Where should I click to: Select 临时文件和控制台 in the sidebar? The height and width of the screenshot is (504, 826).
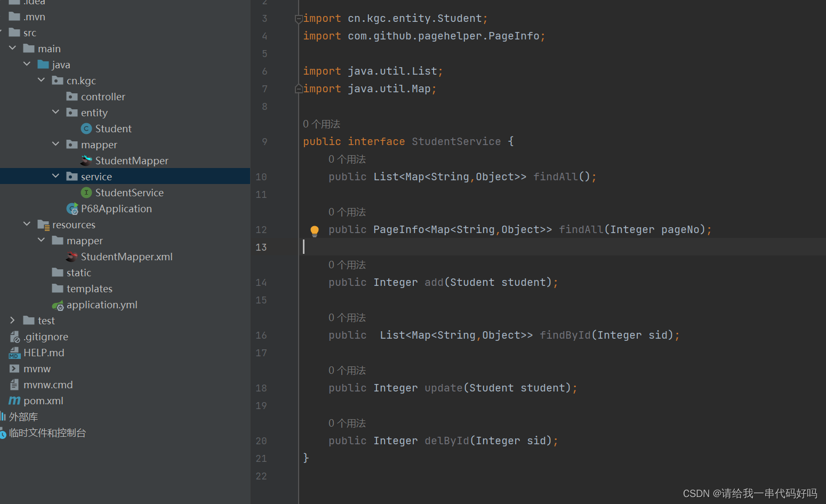(46, 433)
